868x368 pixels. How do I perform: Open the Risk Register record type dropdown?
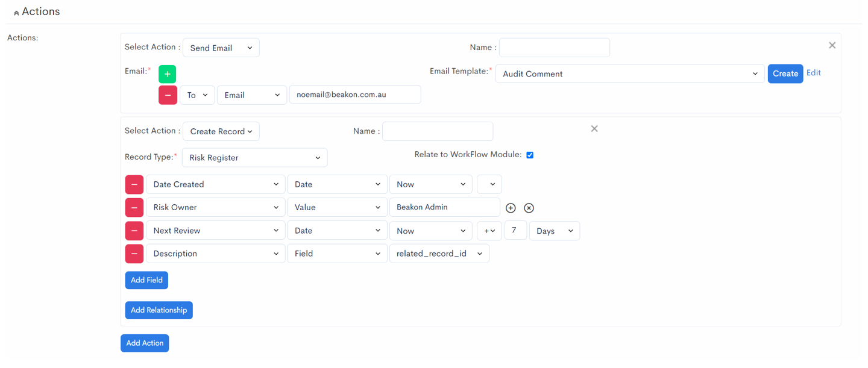pos(254,158)
